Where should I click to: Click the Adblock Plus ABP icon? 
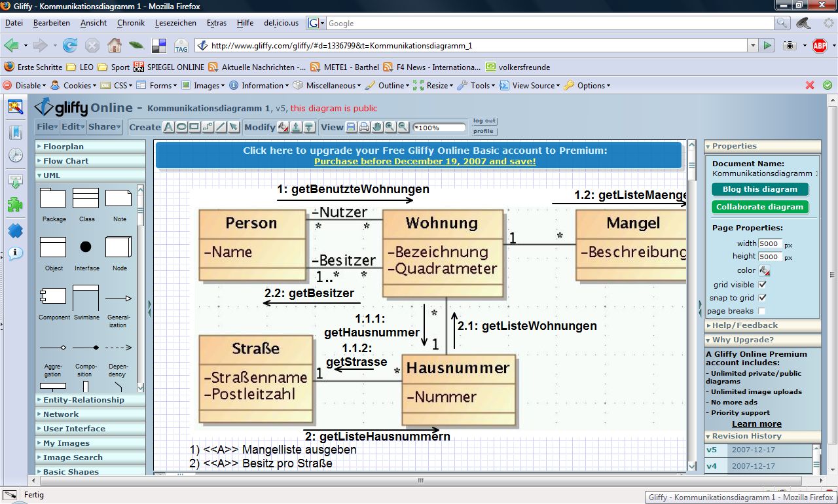820,45
